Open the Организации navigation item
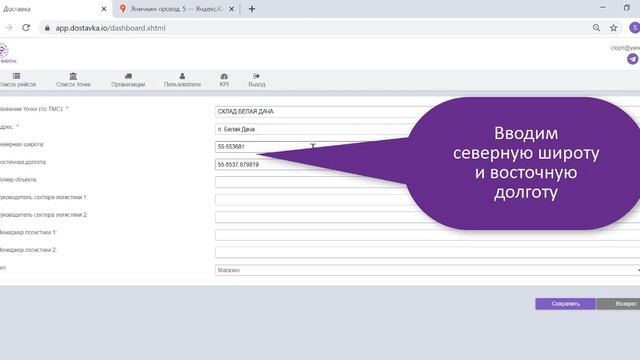Image resolution: width=640 pixels, height=360 pixels. tap(128, 80)
